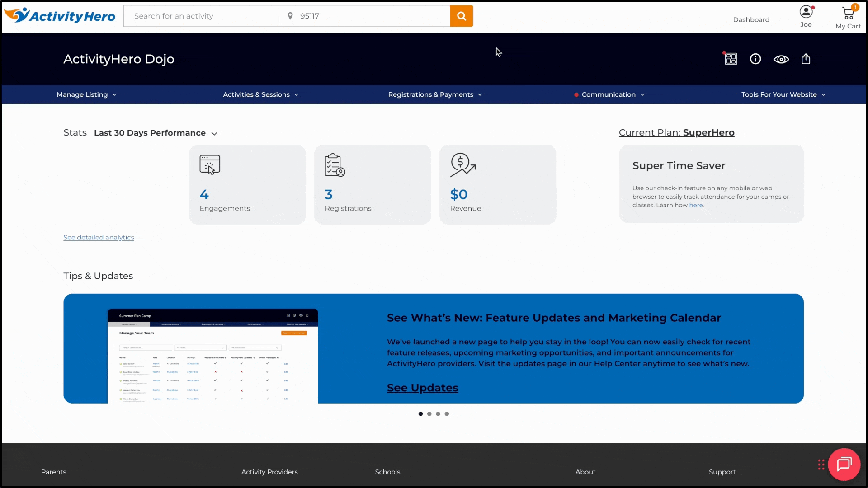
Task: Click the Engagements cursor window icon
Action: tap(210, 165)
